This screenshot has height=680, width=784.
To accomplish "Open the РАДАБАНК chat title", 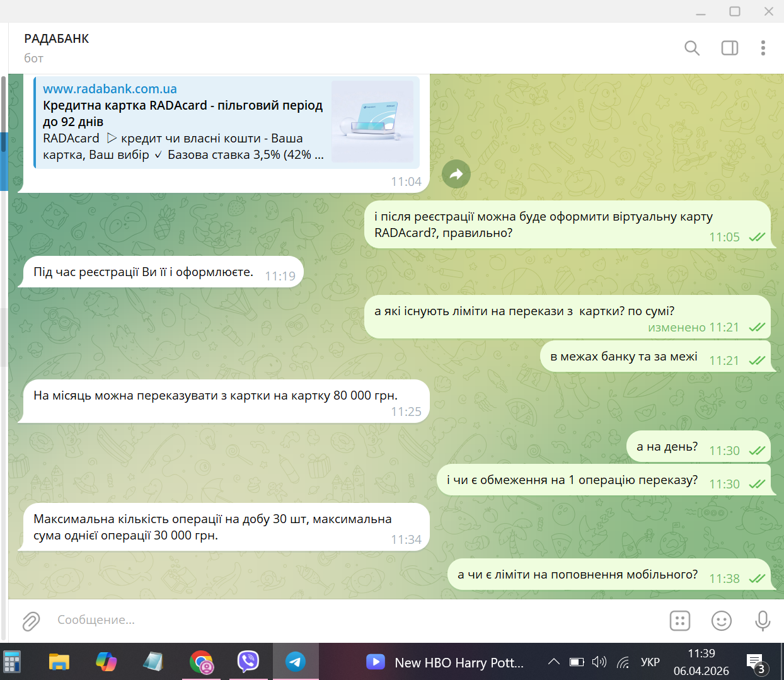I will tap(57, 38).
